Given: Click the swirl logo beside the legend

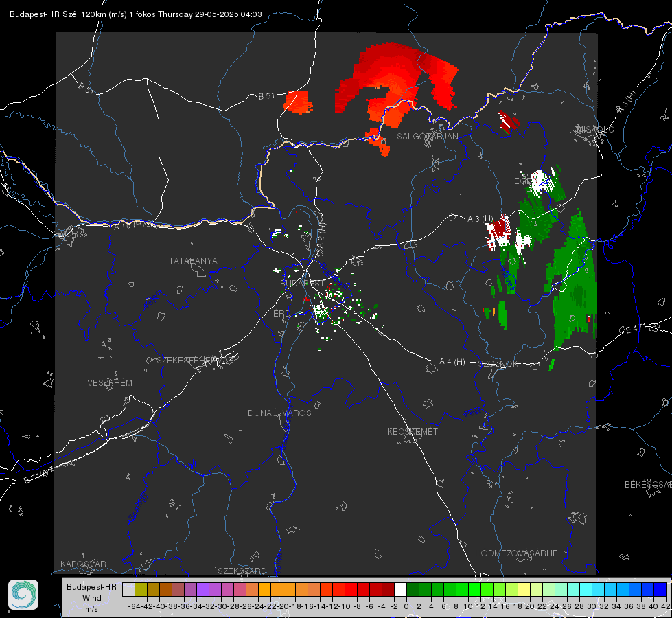Looking at the screenshot, I should pos(23,595).
